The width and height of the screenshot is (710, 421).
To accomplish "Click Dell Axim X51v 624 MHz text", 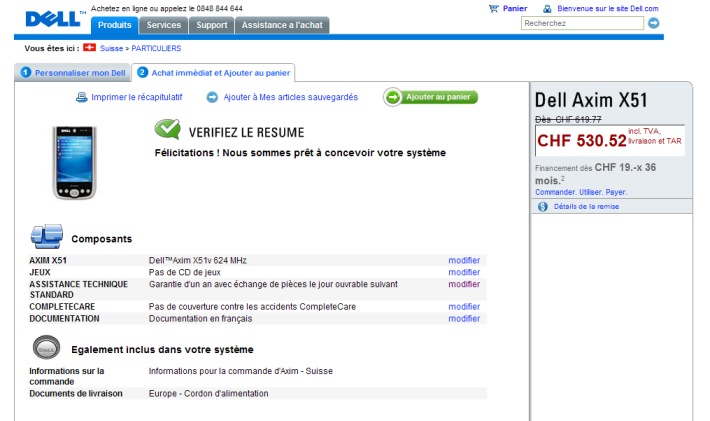I will pos(197,260).
